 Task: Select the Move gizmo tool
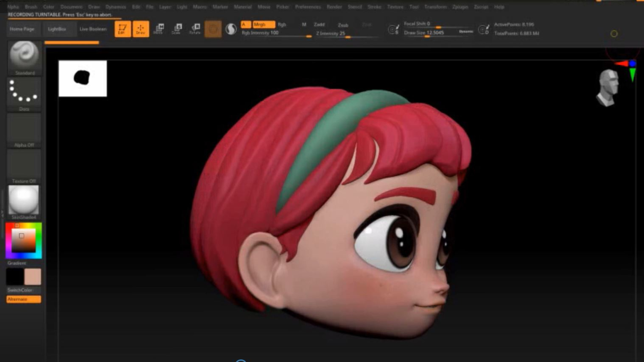point(159,29)
